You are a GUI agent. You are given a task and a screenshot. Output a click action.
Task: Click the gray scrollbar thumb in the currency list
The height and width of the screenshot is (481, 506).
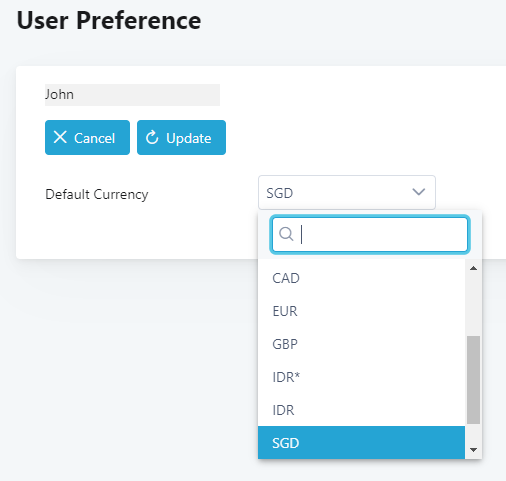[473, 380]
